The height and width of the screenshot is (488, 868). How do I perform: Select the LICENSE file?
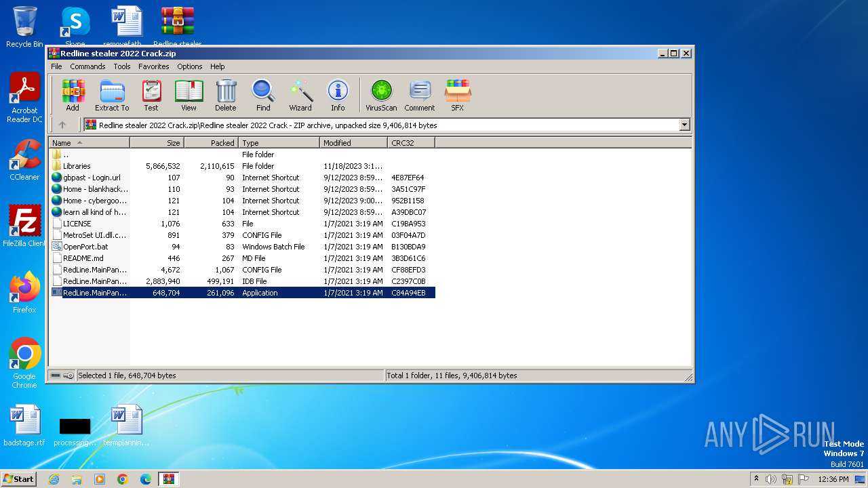click(x=242, y=224)
